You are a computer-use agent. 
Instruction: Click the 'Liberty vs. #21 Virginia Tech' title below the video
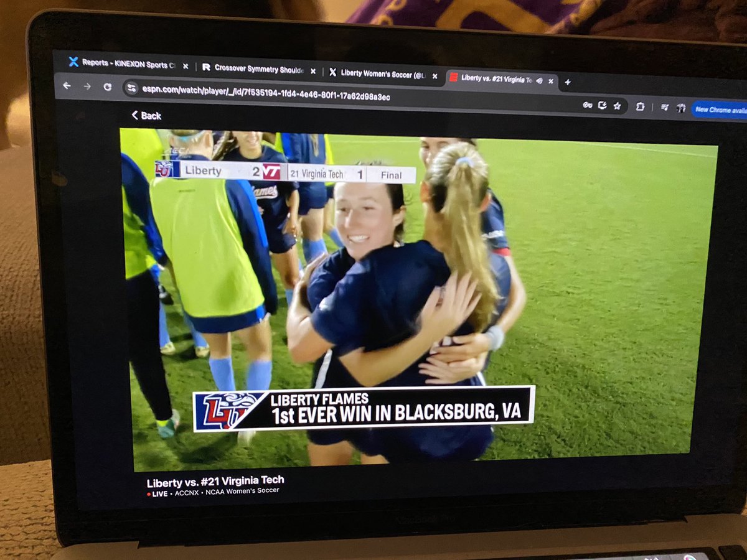point(215,481)
